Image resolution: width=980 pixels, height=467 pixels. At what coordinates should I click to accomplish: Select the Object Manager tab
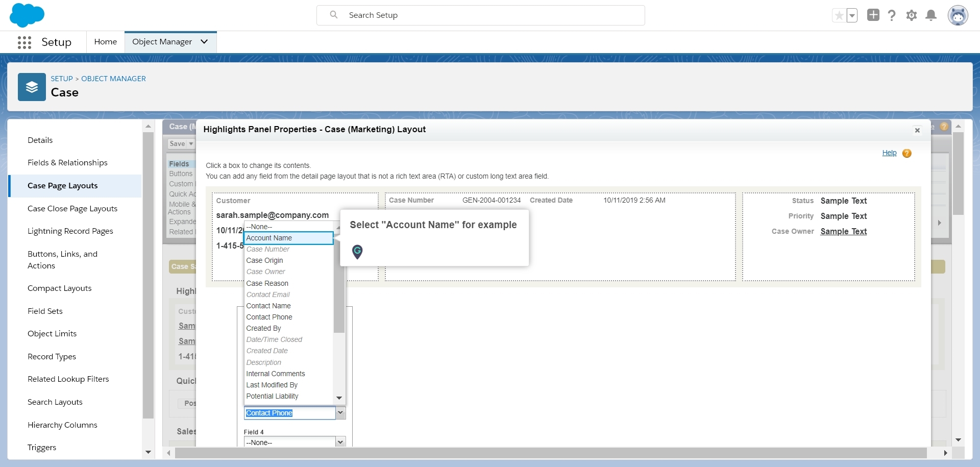point(162,42)
